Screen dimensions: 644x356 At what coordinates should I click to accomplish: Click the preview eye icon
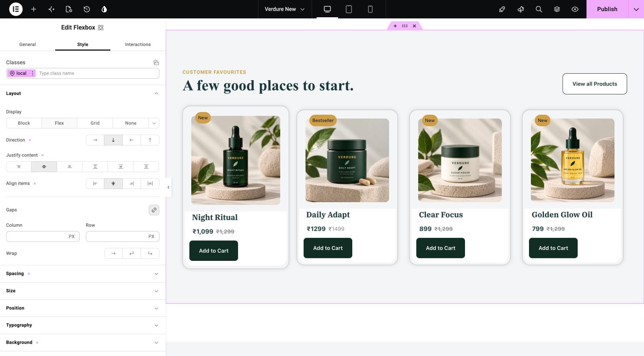coord(575,9)
